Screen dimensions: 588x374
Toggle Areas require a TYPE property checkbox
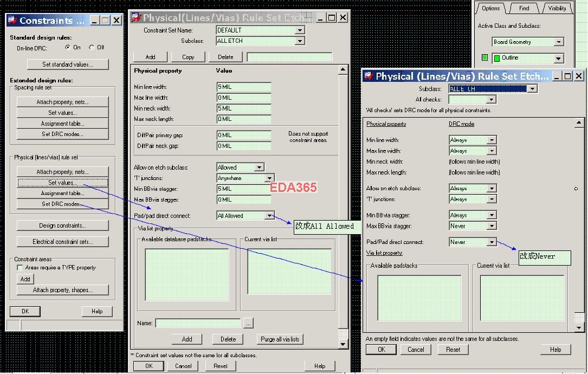click(x=20, y=267)
